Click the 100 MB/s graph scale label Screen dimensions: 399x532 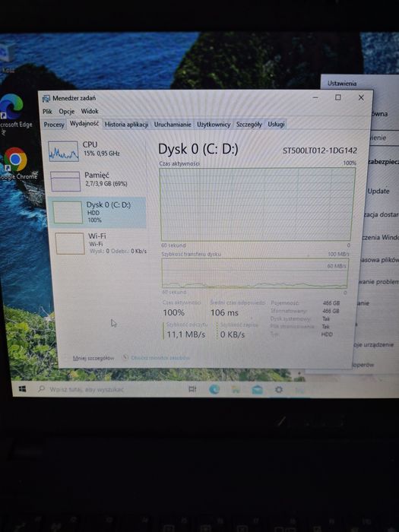point(338,254)
